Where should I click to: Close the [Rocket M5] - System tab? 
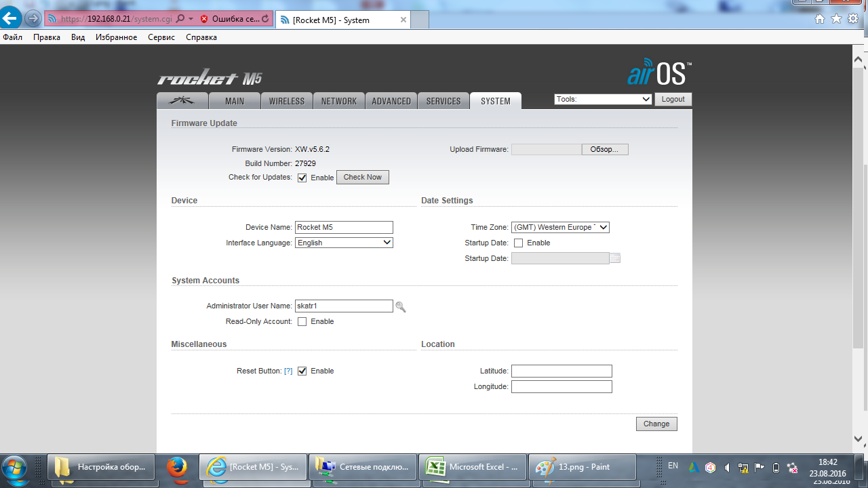coord(403,20)
